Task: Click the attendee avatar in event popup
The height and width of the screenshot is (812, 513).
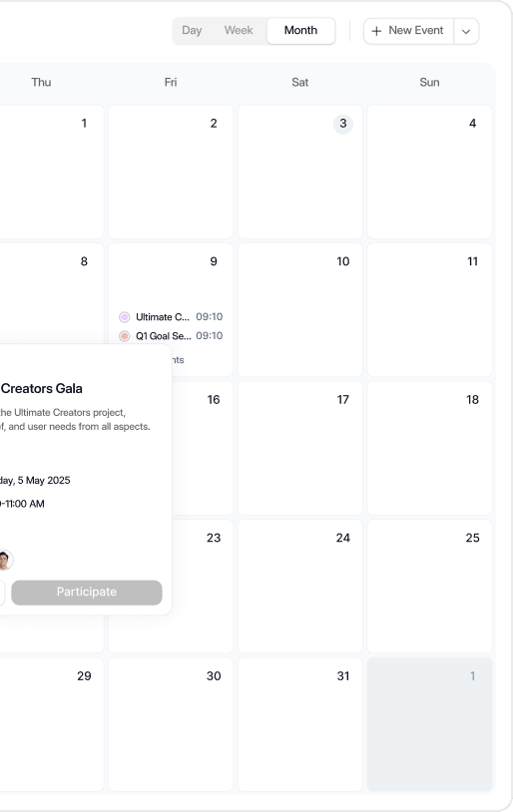Action: (4, 560)
